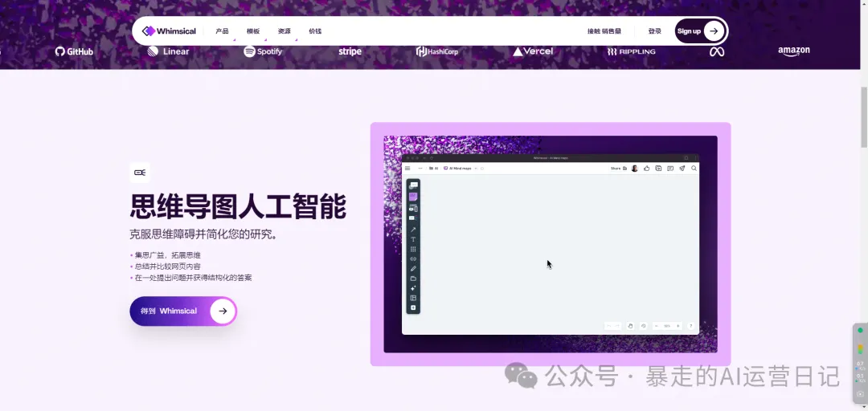
Task: Click the 接触 销售量 link
Action: 604,31
